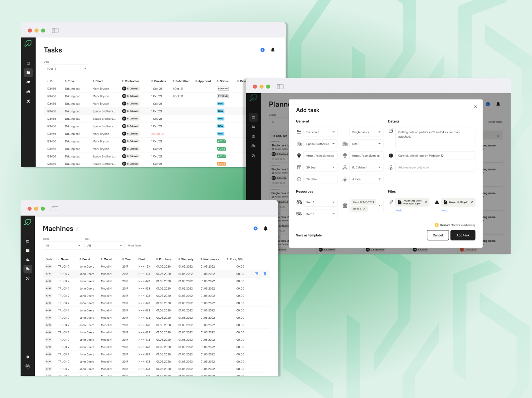Image resolution: width=532 pixels, height=398 pixels.
Task: Click the Cancel button in Add task dialog
Action: tap(438, 235)
